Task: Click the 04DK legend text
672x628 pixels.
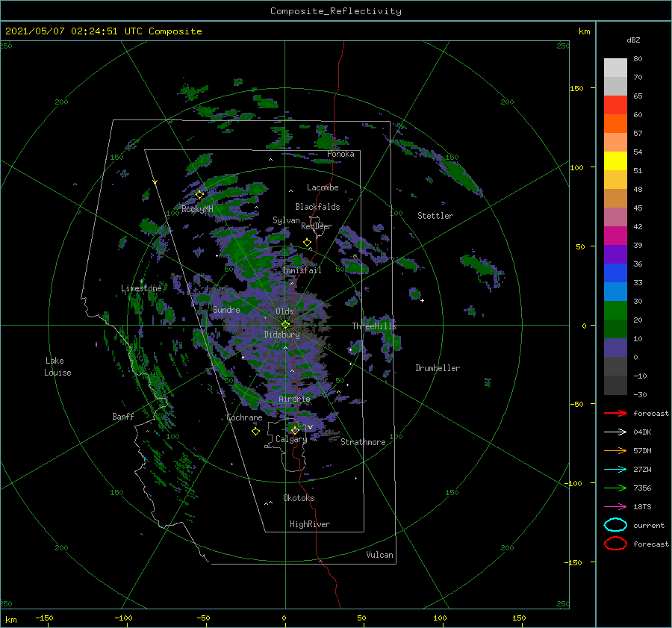Action: click(642, 432)
